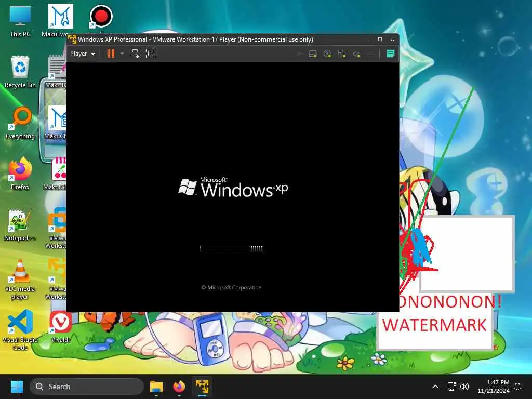
Task: Select the MakuTweaker desktop shortcut
Action: pyautogui.click(x=61, y=20)
